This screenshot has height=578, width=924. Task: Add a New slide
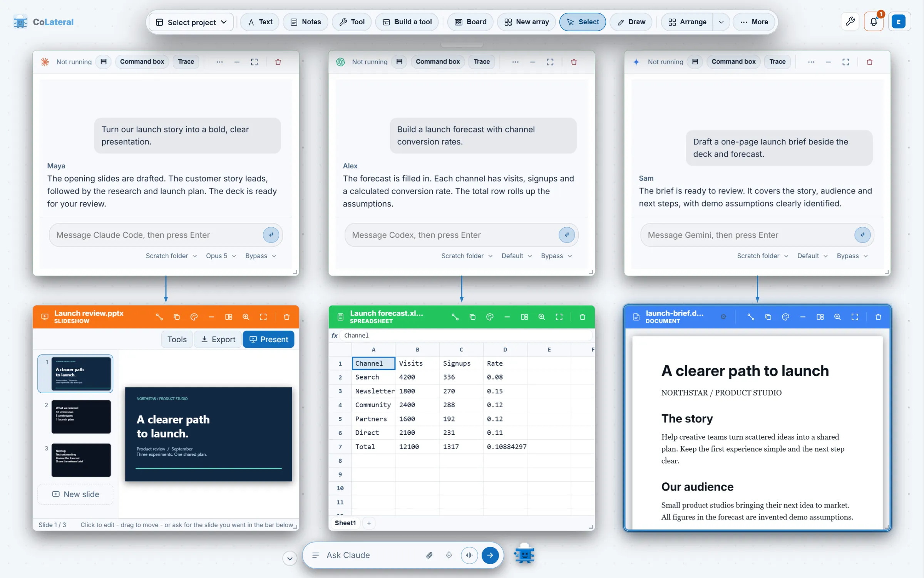click(x=75, y=494)
